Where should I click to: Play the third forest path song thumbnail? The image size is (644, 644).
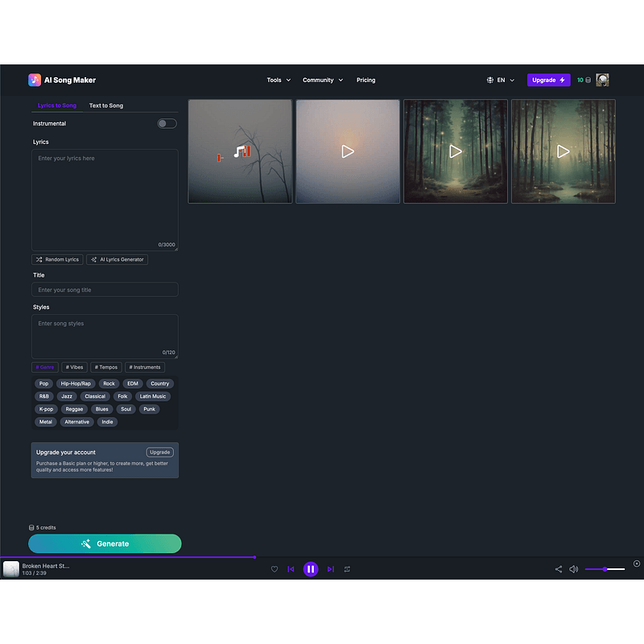[456, 151]
